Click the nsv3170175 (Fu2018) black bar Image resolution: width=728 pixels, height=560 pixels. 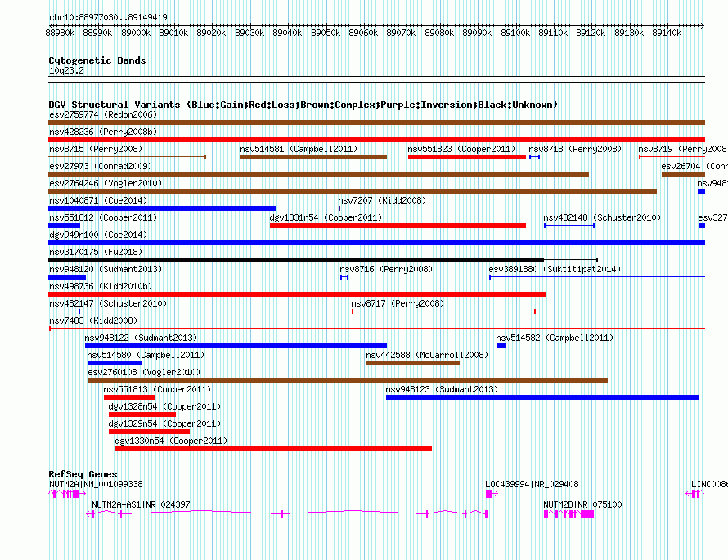[x=296, y=260]
